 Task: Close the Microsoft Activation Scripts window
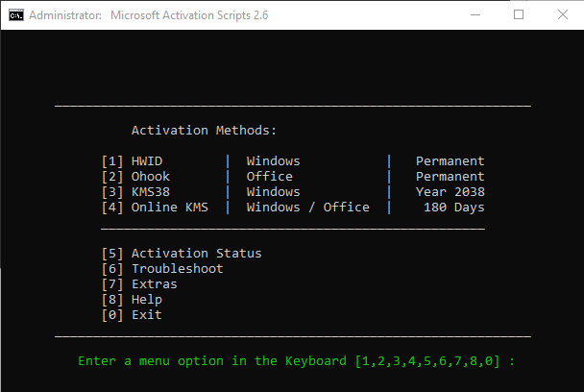click(562, 15)
